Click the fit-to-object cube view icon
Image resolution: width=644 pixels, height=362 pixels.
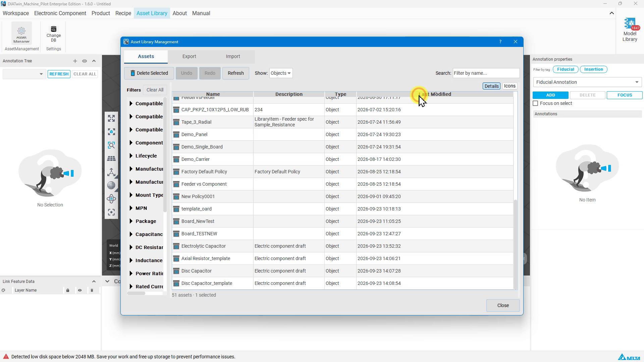click(111, 132)
